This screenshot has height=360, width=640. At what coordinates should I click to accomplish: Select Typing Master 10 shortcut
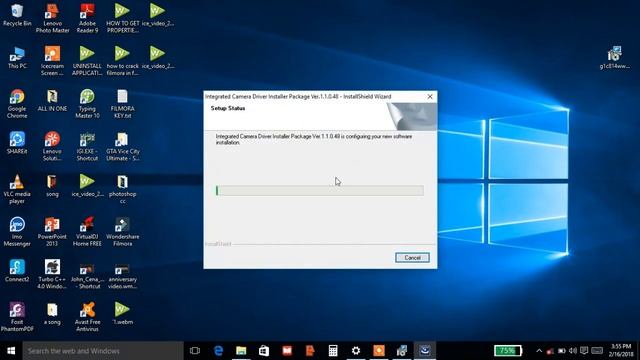pos(87,104)
